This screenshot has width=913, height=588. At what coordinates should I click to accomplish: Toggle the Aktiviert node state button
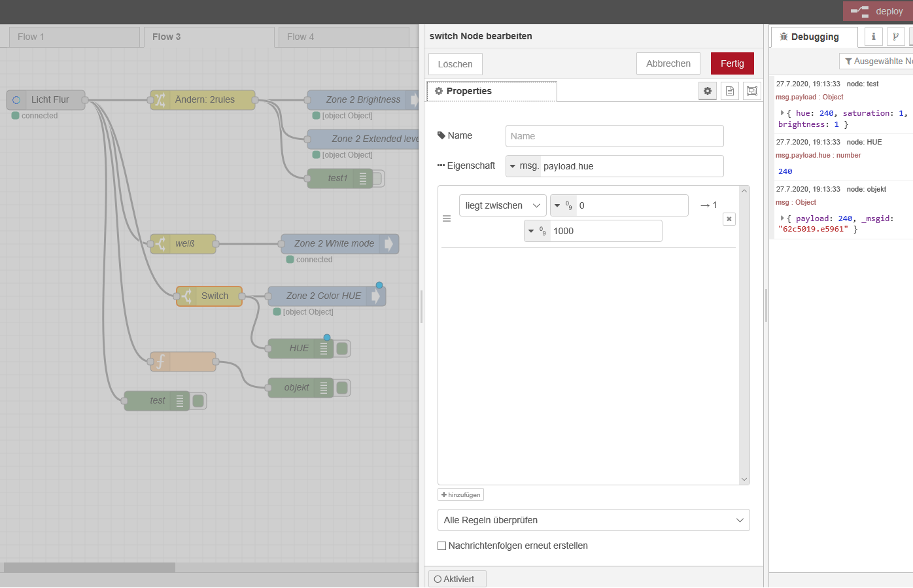click(457, 579)
